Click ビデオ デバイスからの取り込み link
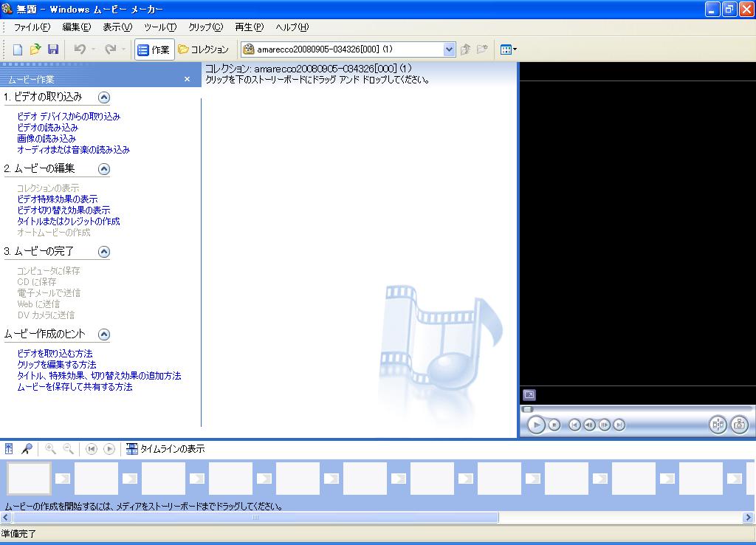756x545 pixels. (69, 116)
